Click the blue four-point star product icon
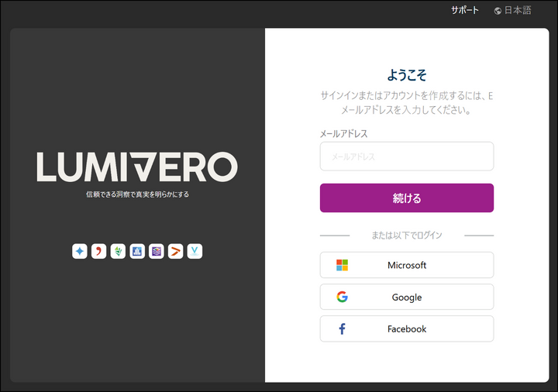Viewport: 558px width, 392px height. click(x=80, y=251)
